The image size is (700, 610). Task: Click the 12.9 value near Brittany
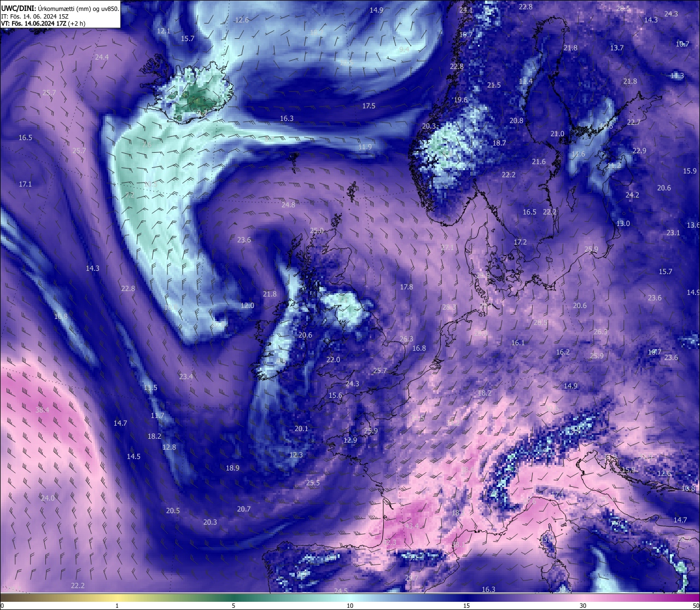click(x=350, y=440)
